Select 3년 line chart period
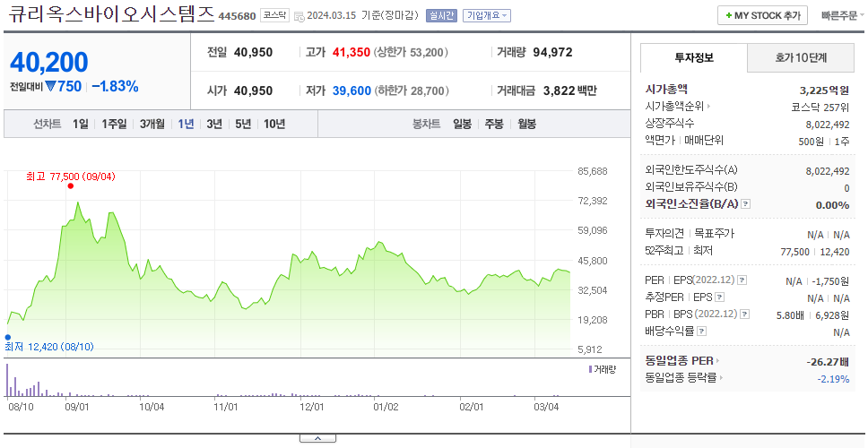Image resolution: width=868 pixels, height=448 pixels. [214, 124]
